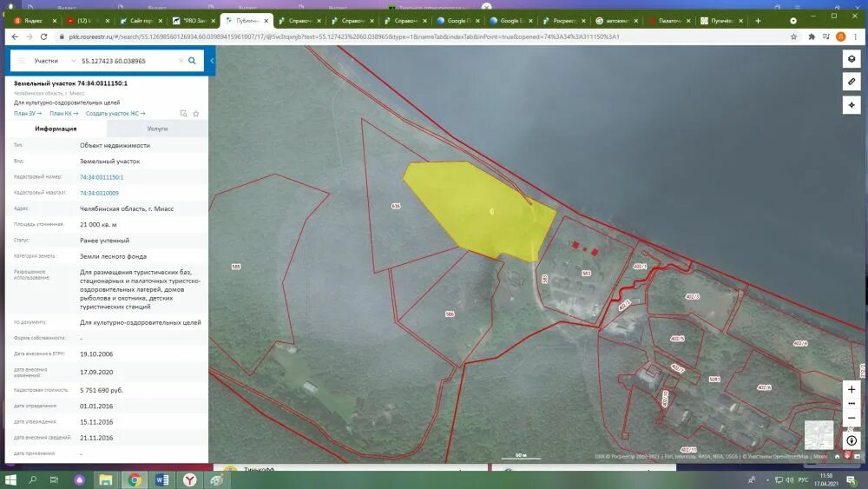Viewport: 868px width, 489px height.
Task: Open Word from the taskbar
Action: pos(162,479)
